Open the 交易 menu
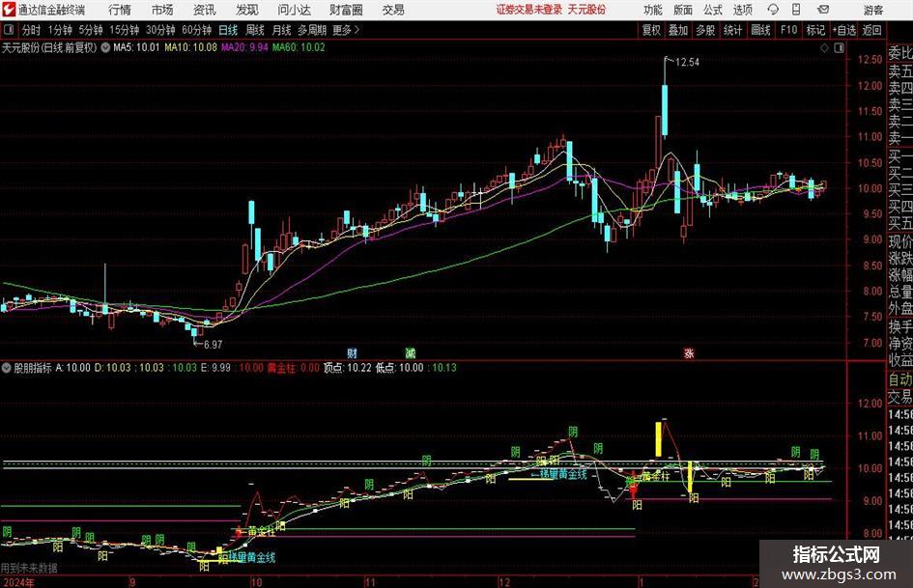The image size is (913, 588). 393,10
